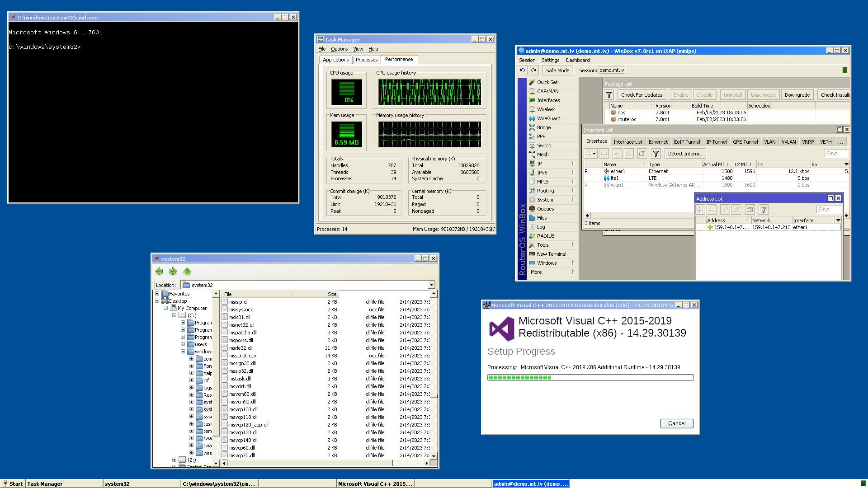This screenshot has height=488, width=868.
Task: Open the Dashboard menu in WinBox
Action: [578, 60]
